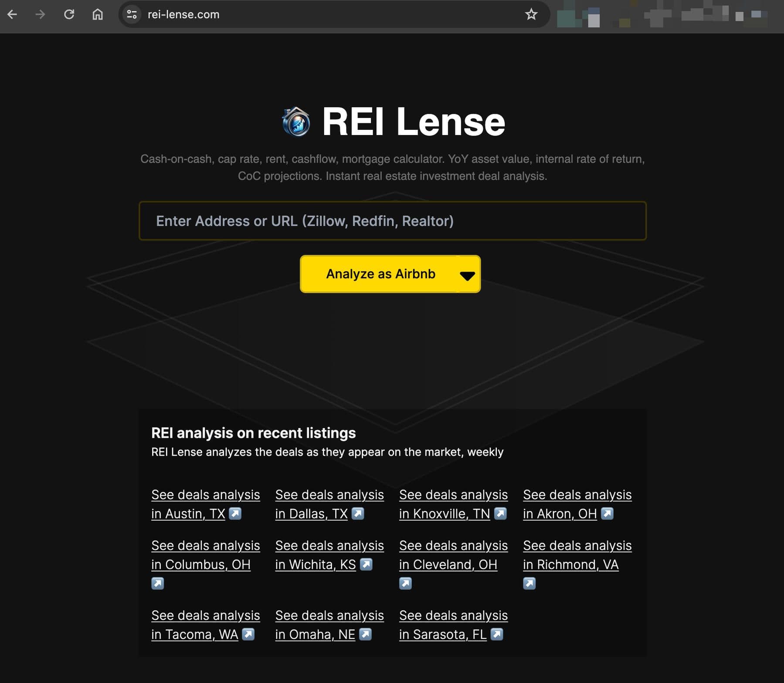Image resolution: width=784 pixels, height=683 pixels.
Task: Open site information icon in address bar
Action: [132, 14]
